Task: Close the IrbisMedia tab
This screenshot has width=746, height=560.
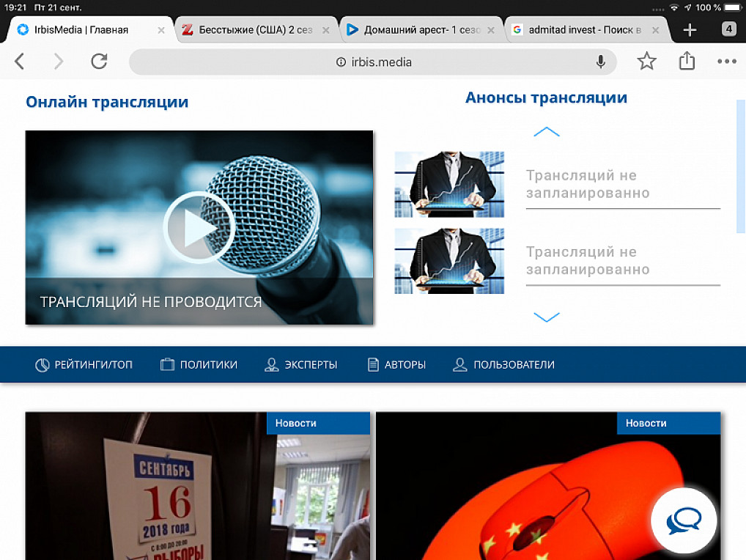Action: click(x=161, y=30)
